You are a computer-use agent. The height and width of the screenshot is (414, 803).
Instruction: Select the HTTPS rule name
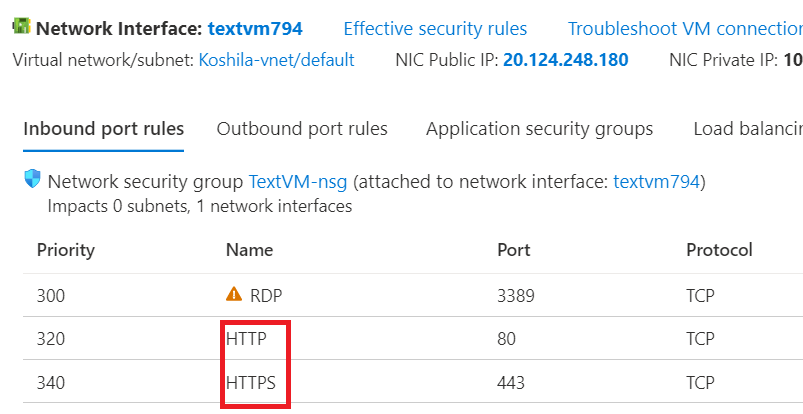click(251, 383)
